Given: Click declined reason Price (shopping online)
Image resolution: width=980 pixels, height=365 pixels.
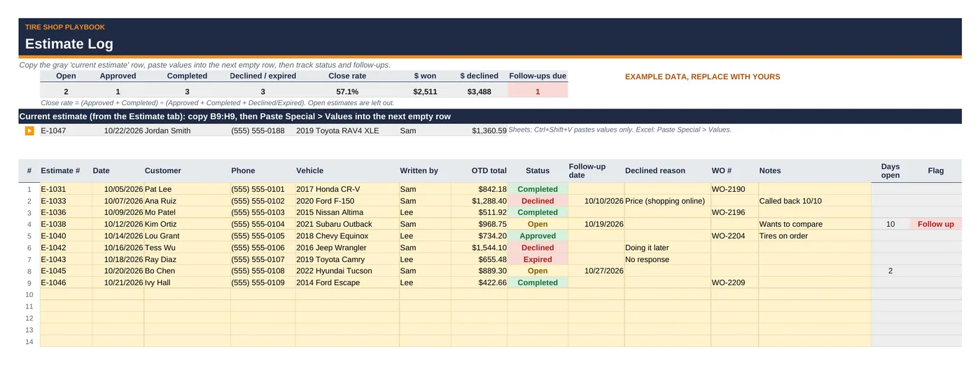Looking at the screenshot, I should click(667, 201).
